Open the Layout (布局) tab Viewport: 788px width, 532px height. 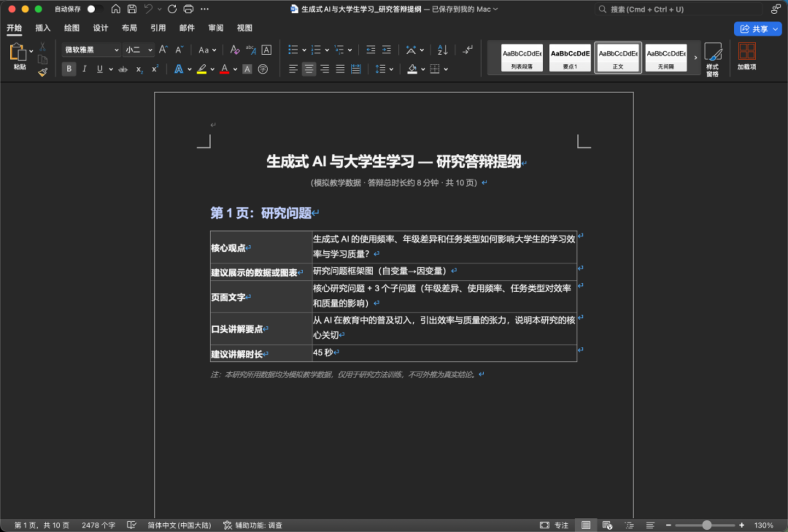tap(130, 28)
